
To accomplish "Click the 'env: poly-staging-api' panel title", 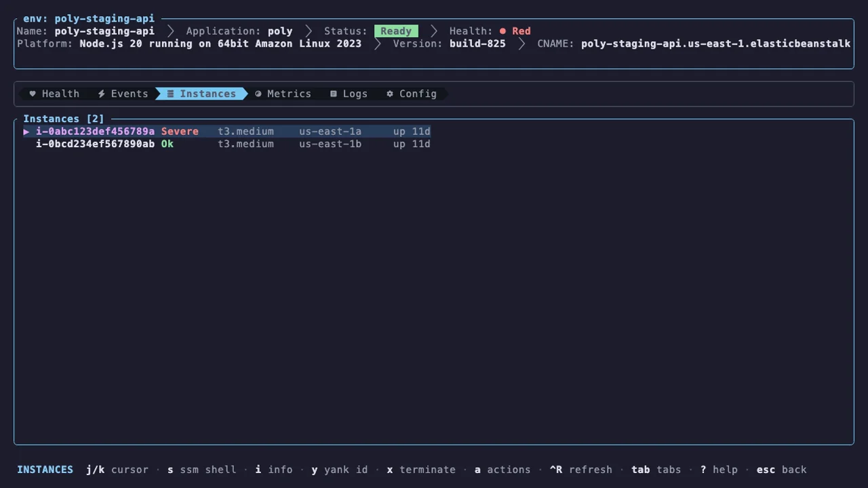I will click(x=89, y=19).
